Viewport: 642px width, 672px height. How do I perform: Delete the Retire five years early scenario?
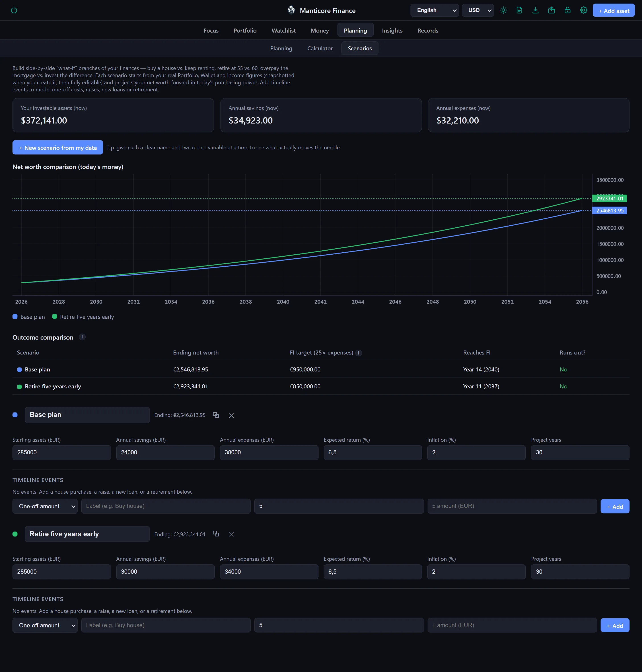[231, 534]
